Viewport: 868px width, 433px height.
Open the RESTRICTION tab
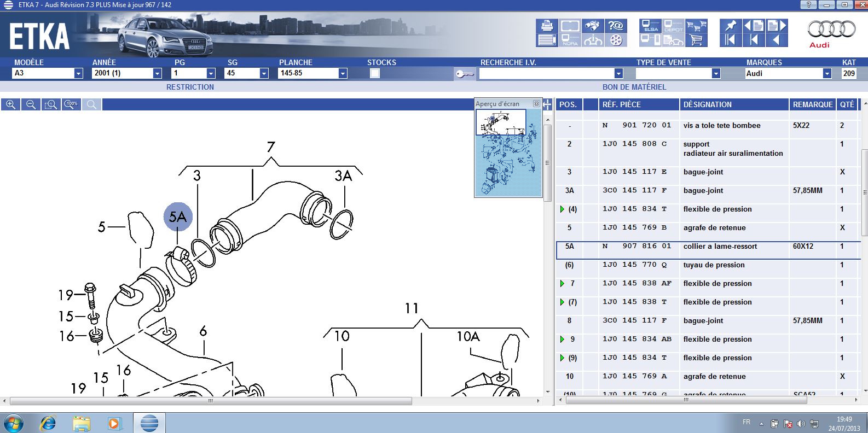tap(190, 87)
